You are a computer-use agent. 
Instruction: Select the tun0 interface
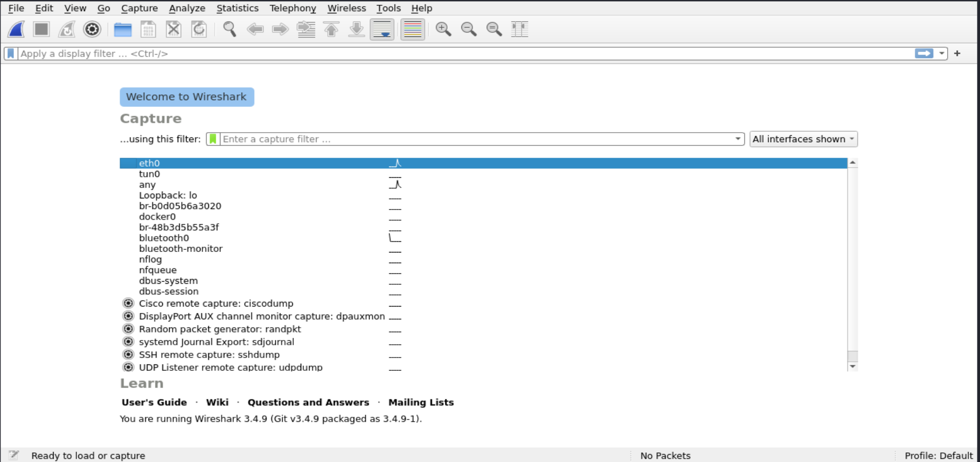coord(483,174)
